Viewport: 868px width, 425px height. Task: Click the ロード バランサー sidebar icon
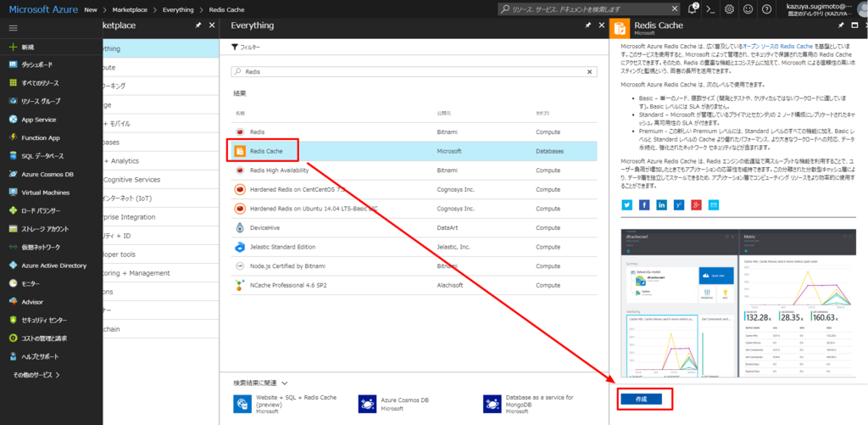pyautogui.click(x=14, y=210)
